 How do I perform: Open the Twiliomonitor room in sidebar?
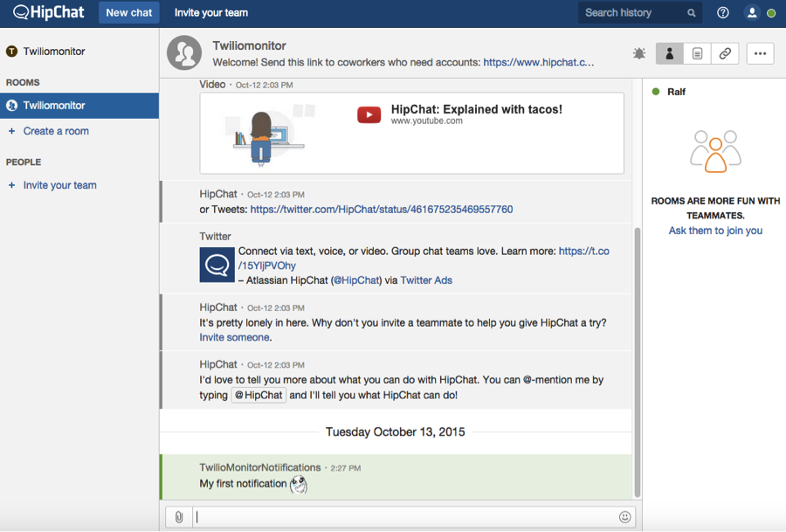[x=79, y=106]
